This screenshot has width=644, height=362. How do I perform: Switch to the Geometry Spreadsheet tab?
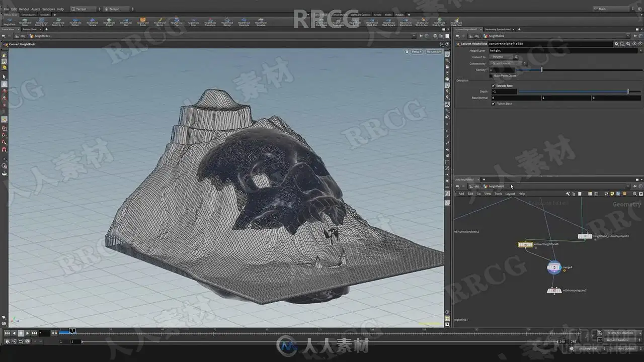(497, 29)
